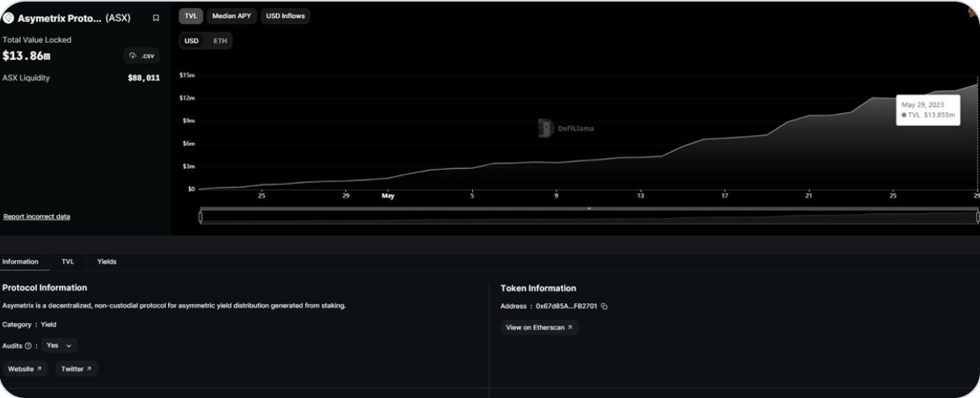
Task: Click the left handle of chart range slider
Action: (x=201, y=217)
